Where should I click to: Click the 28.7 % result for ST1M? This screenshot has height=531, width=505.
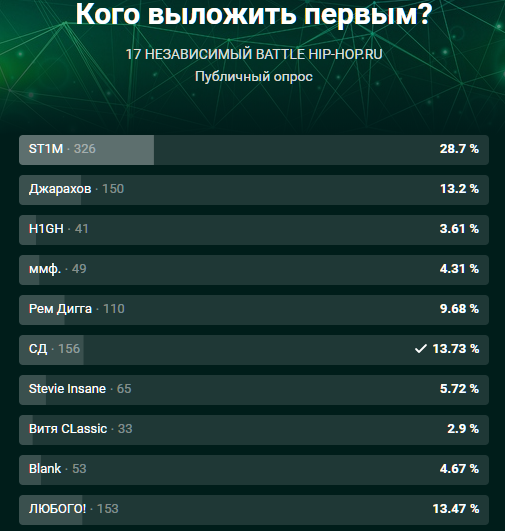point(459,149)
